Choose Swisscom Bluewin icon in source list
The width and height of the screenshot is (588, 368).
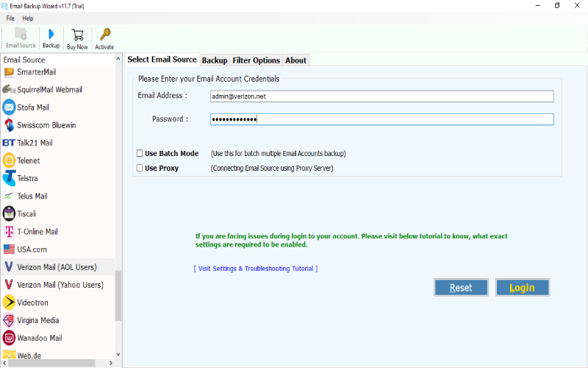coord(10,125)
